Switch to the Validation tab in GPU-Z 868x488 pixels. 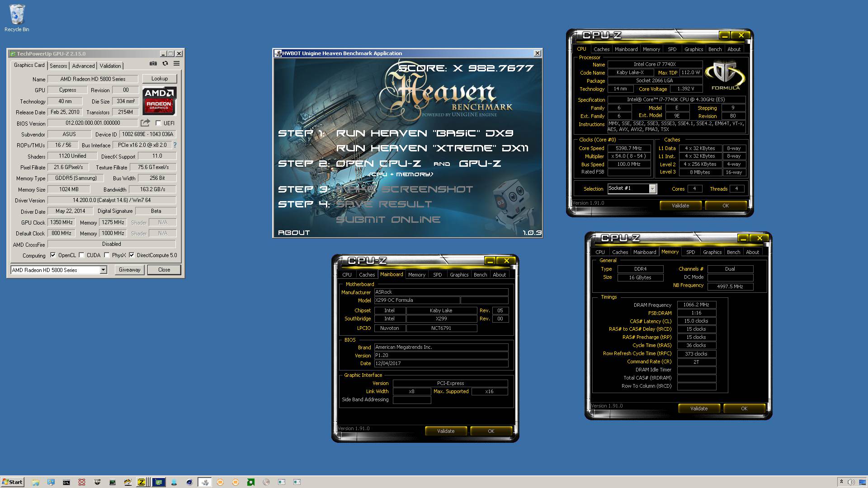tap(110, 66)
